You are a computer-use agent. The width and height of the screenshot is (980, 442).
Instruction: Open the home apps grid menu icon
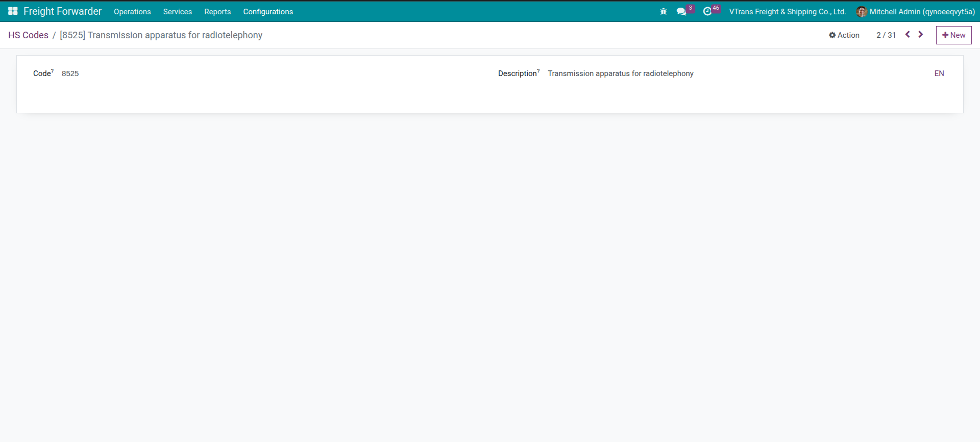point(13,11)
